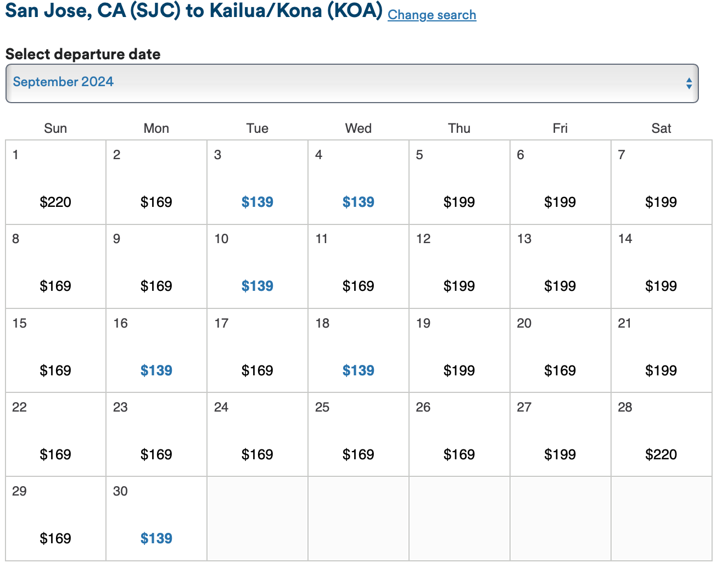The image size is (728, 574).
Task: Select September 22 at $169
Action: click(x=55, y=454)
